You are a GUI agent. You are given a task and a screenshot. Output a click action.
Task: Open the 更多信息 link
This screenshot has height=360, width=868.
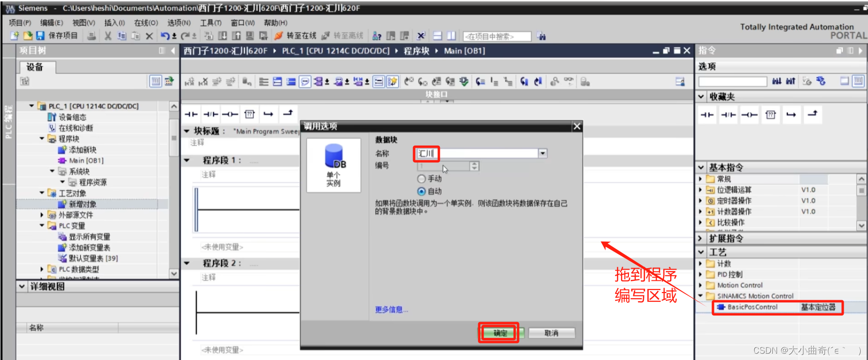point(391,309)
